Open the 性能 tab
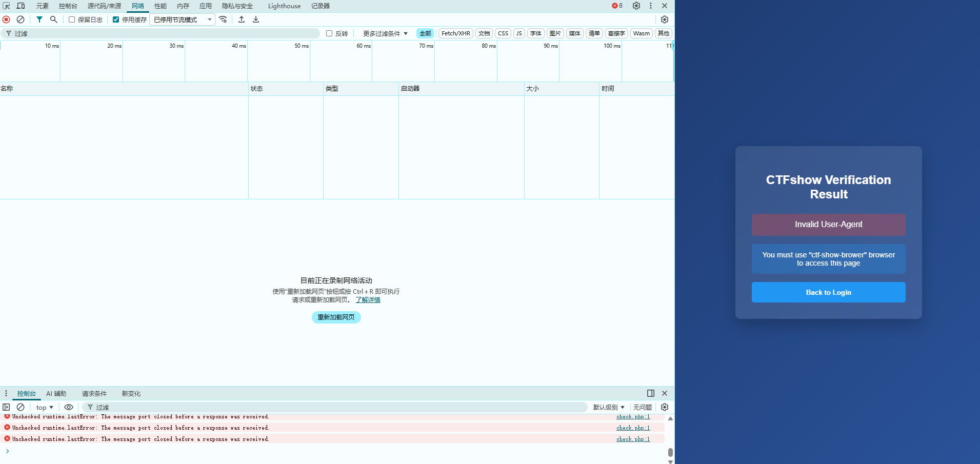 tap(161, 6)
